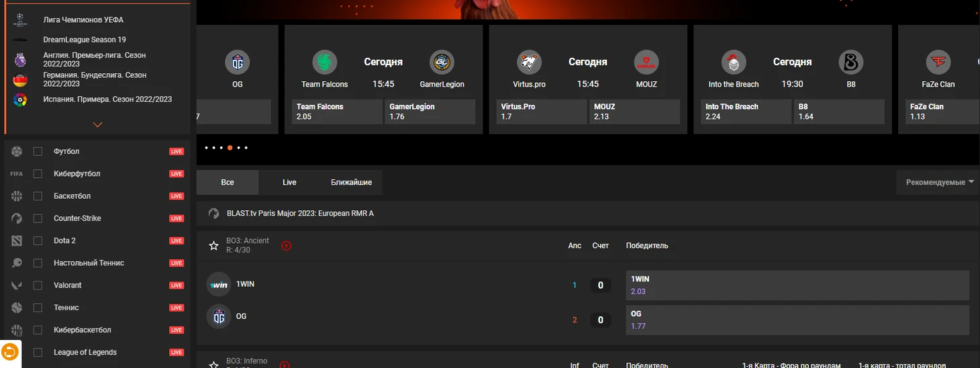The width and height of the screenshot is (980, 368).
Task: Open the Рекомендуемые sorting dropdown
Action: pos(939,183)
